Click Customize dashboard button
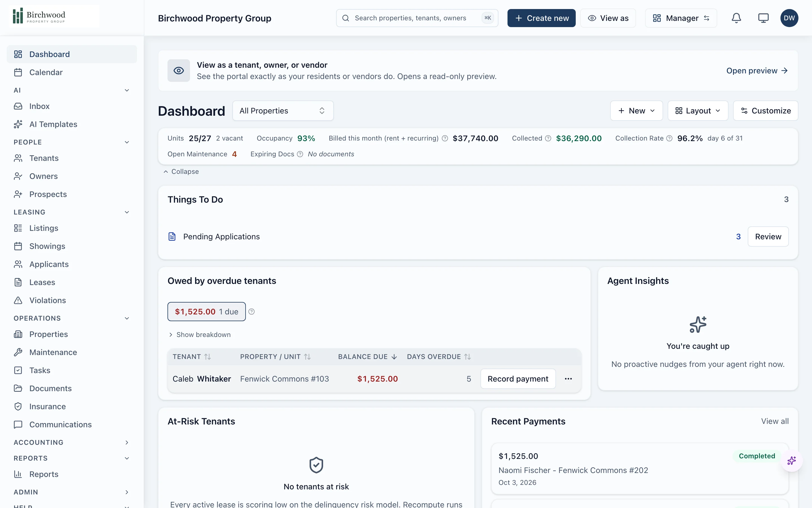Viewport: 812px width, 508px height. click(765, 111)
